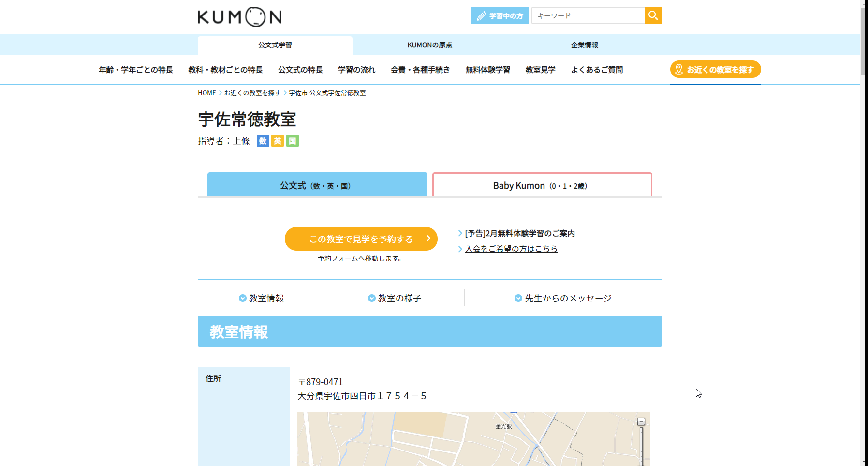This screenshot has height=466, width=868.
Task: Open the 企業情報 tab
Action: (584, 45)
